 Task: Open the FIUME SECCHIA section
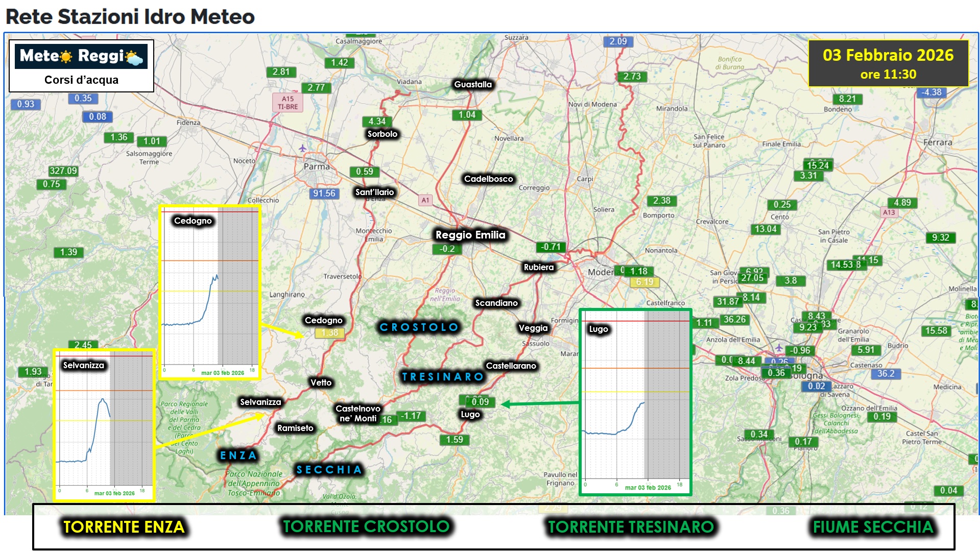[x=873, y=527]
